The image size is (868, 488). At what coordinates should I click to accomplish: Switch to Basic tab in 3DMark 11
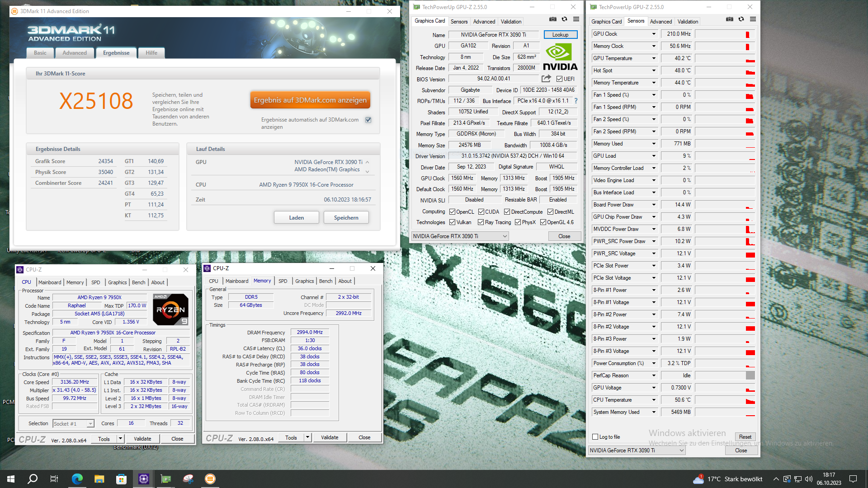(40, 53)
